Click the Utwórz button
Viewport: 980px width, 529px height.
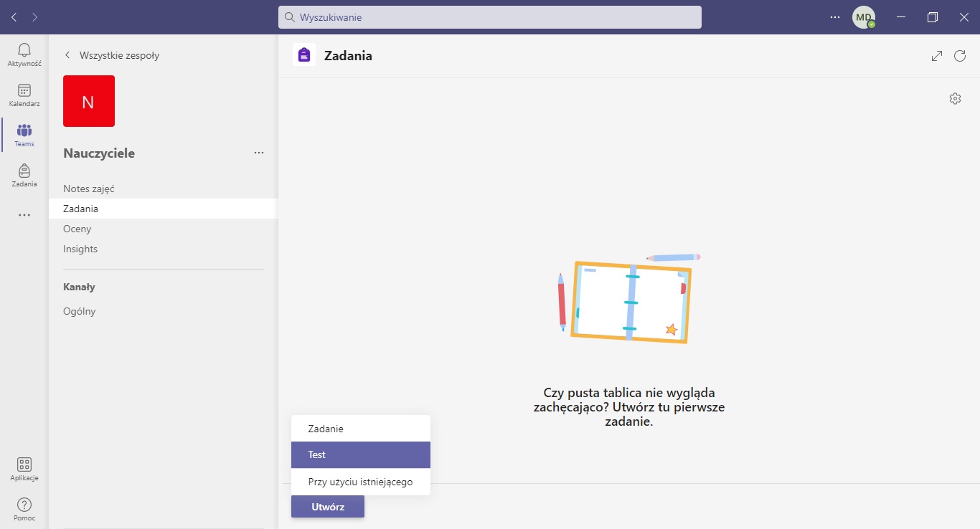click(328, 507)
